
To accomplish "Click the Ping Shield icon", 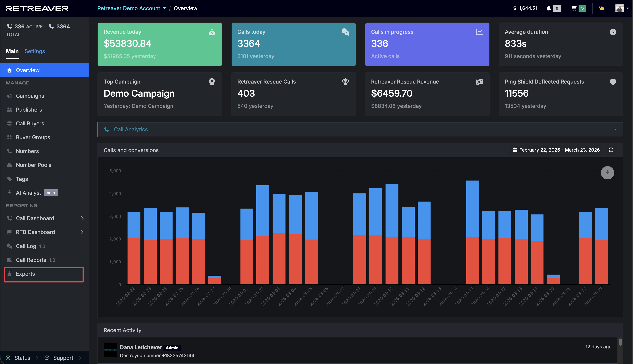I will (x=613, y=82).
